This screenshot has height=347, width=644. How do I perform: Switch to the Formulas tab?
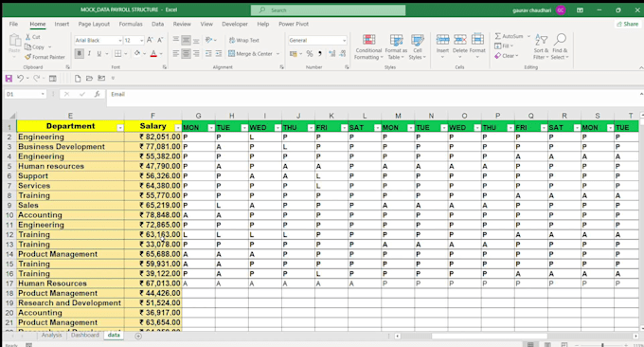[131, 24]
